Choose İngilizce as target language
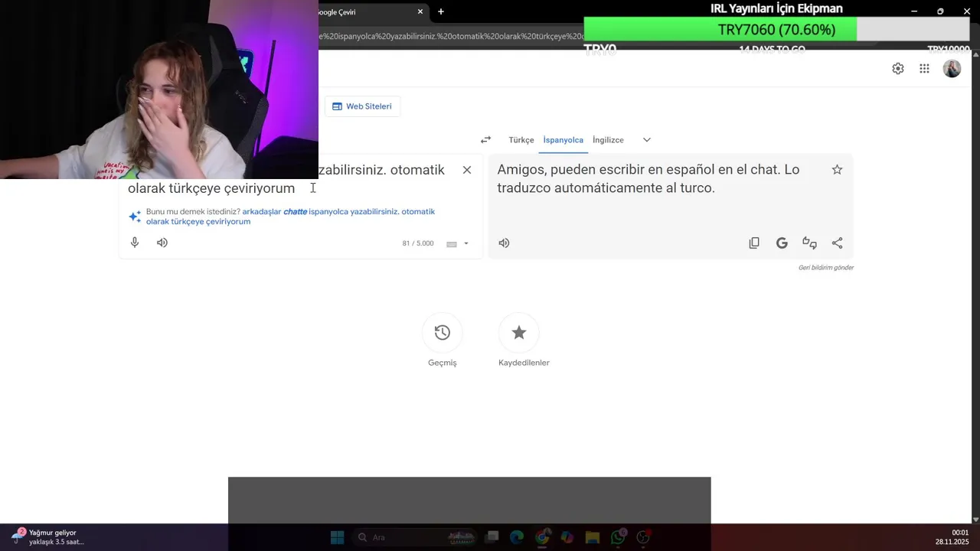Image resolution: width=980 pixels, height=551 pixels. 608,140
